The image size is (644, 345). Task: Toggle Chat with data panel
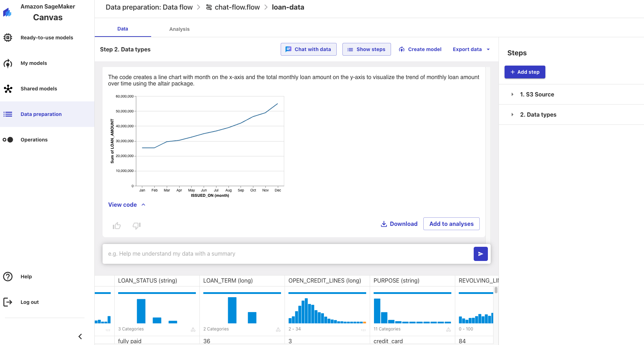[x=308, y=49]
